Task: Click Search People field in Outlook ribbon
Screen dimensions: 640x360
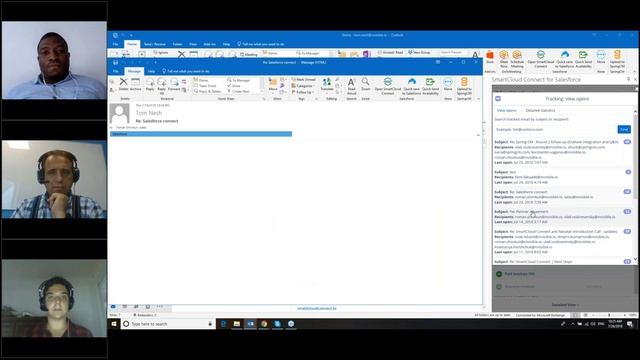Action: [x=453, y=52]
